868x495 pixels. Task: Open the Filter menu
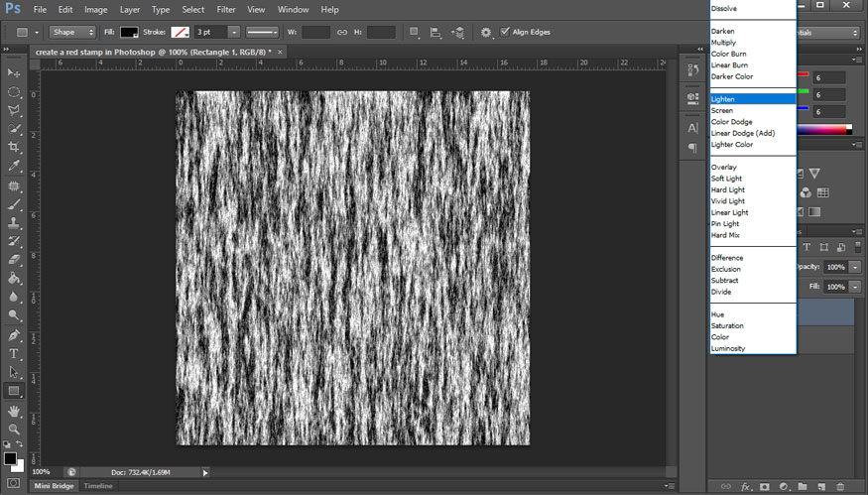point(226,9)
